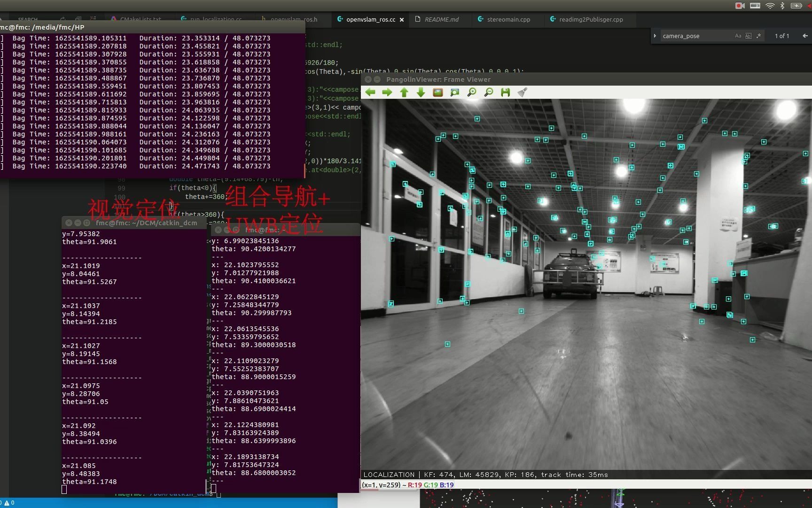Zoom out with the magnifier minus icon

(x=489, y=92)
